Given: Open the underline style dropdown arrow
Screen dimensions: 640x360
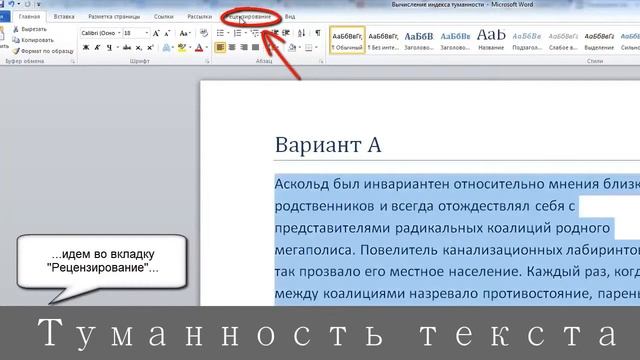Looking at the screenshot, I should 118,48.
